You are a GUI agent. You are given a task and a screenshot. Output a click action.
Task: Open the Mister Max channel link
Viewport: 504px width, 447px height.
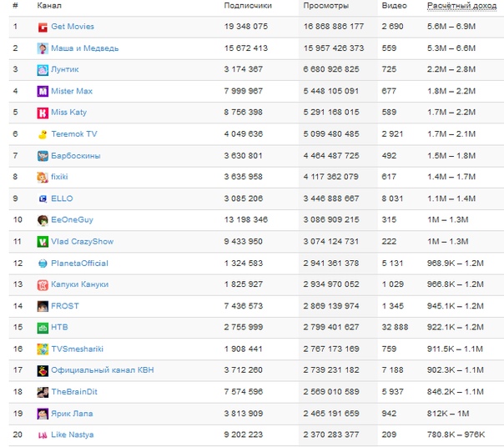(72, 91)
